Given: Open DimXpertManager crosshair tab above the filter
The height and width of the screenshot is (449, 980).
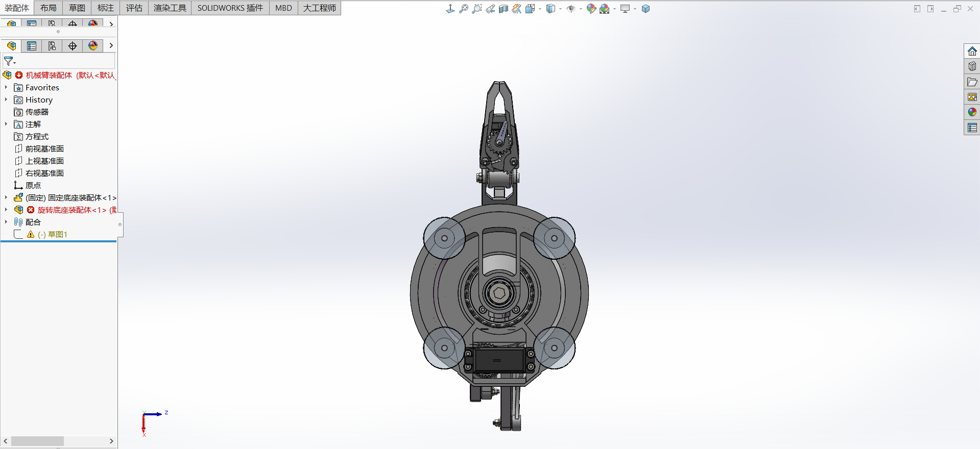Looking at the screenshot, I should (x=73, y=46).
